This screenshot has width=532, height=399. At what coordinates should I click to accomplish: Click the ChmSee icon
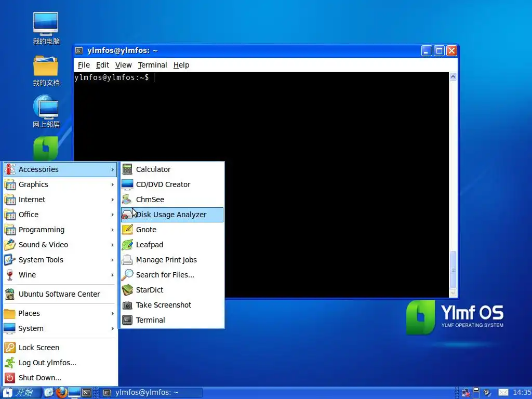[127, 199]
